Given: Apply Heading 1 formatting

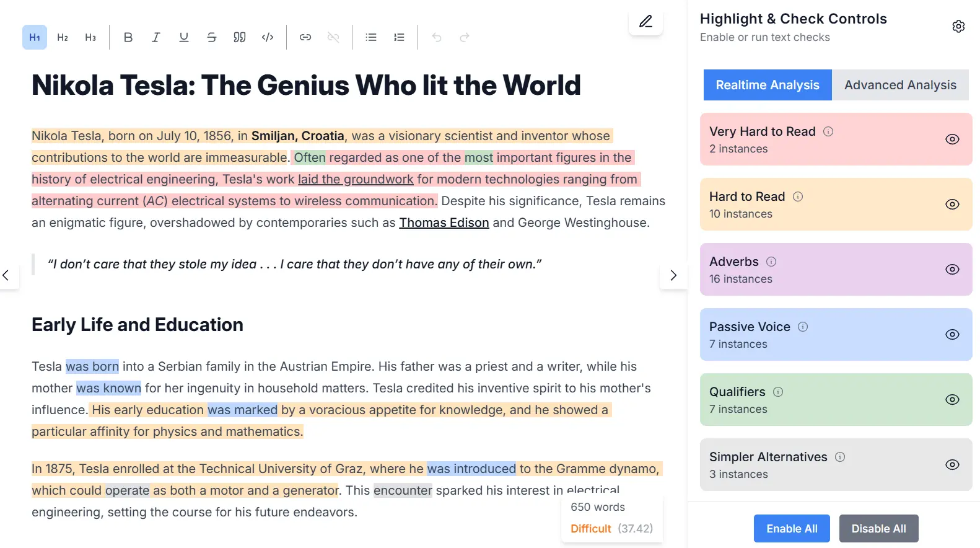Looking at the screenshot, I should [x=35, y=37].
